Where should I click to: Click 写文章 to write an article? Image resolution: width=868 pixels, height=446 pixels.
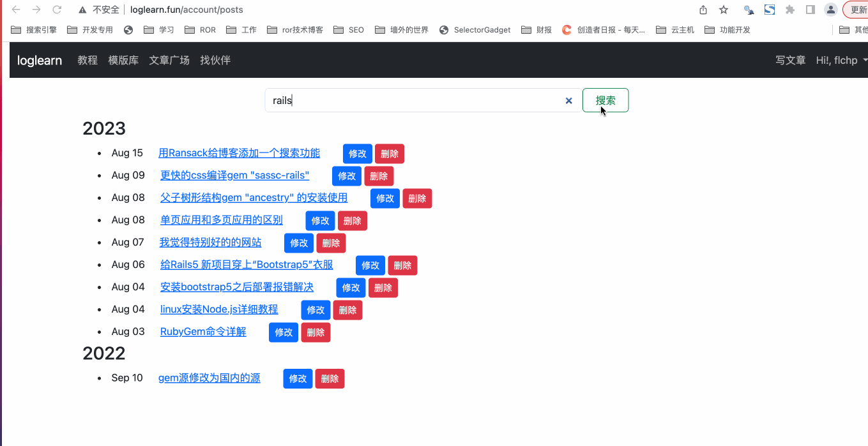pyautogui.click(x=790, y=60)
